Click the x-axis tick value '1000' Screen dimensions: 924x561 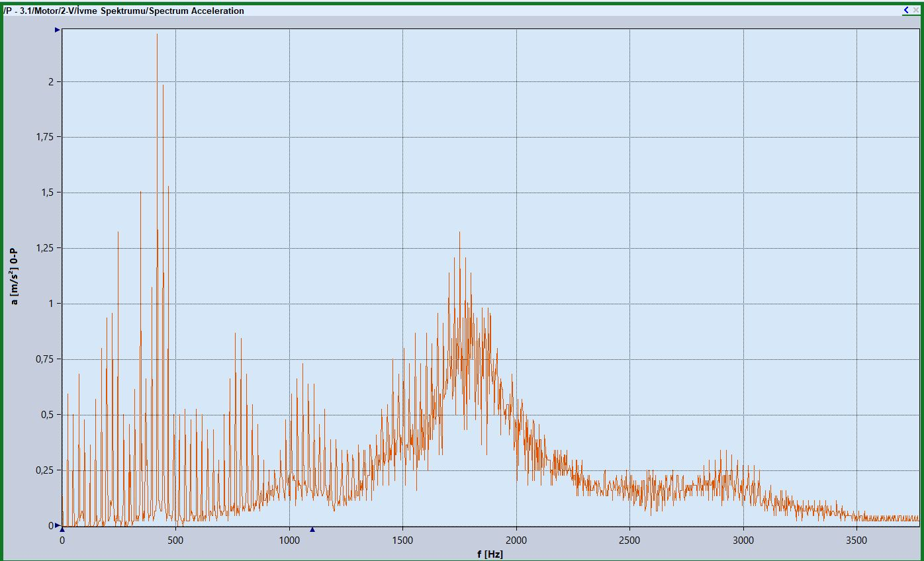(x=289, y=540)
